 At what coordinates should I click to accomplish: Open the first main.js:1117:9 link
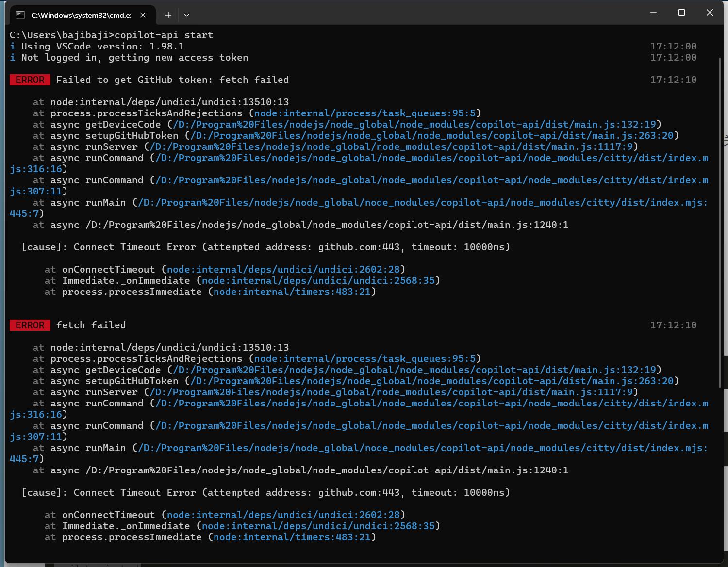[392, 147]
